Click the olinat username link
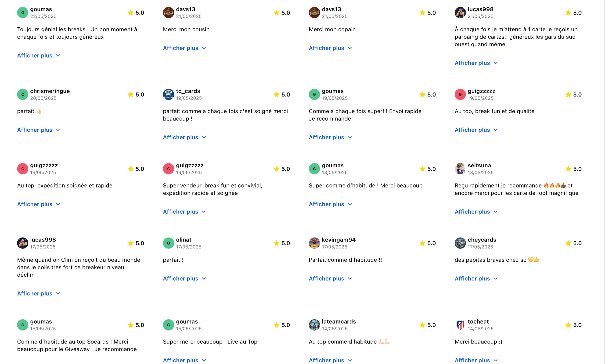Viewport: 605px width, 364px height. pos(184,240)
